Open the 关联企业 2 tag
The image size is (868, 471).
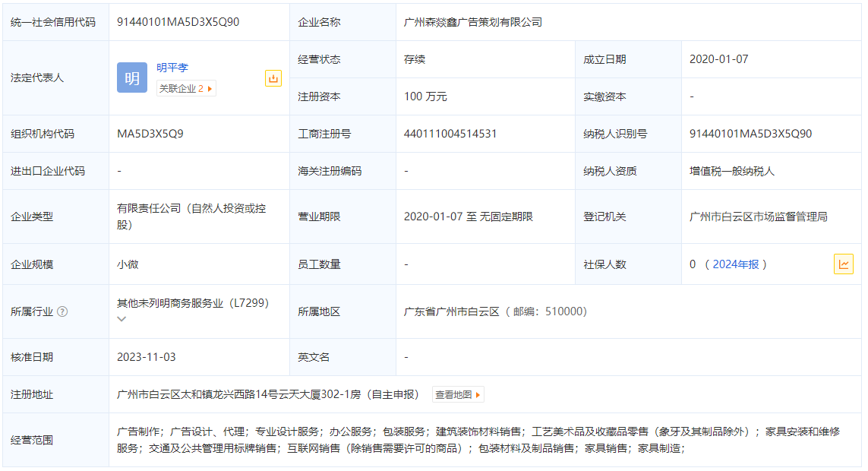pos(186,89)
